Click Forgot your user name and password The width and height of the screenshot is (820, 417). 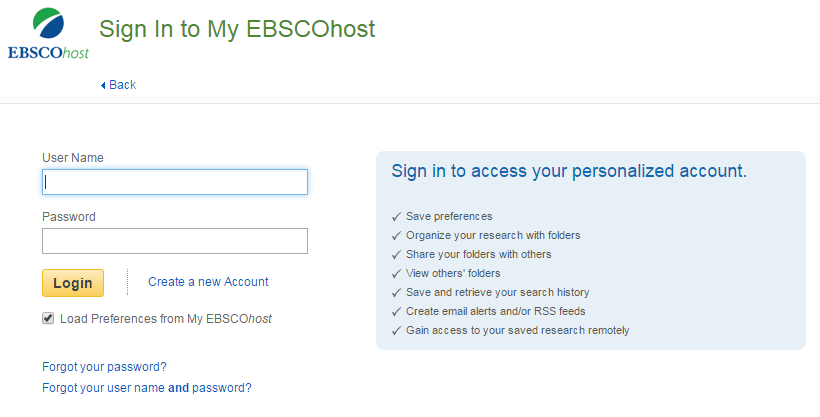[x=147, y=388]
